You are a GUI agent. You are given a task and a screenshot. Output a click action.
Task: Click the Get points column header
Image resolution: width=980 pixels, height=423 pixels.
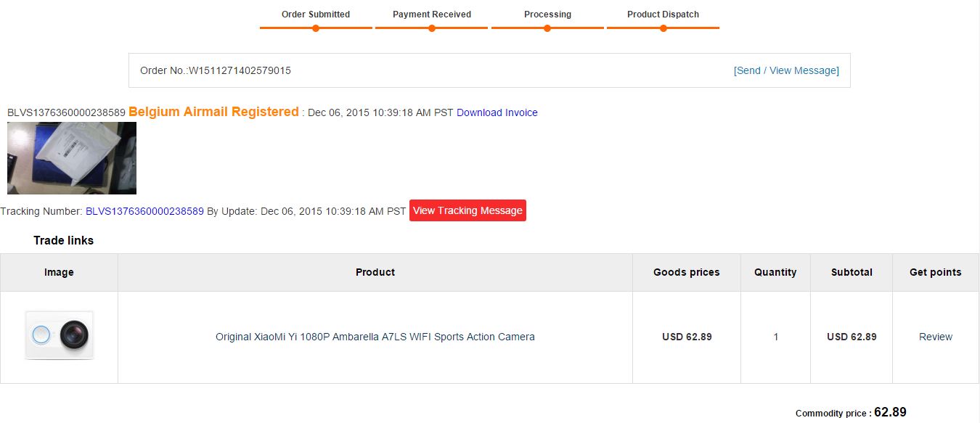(x=936, y=272)
